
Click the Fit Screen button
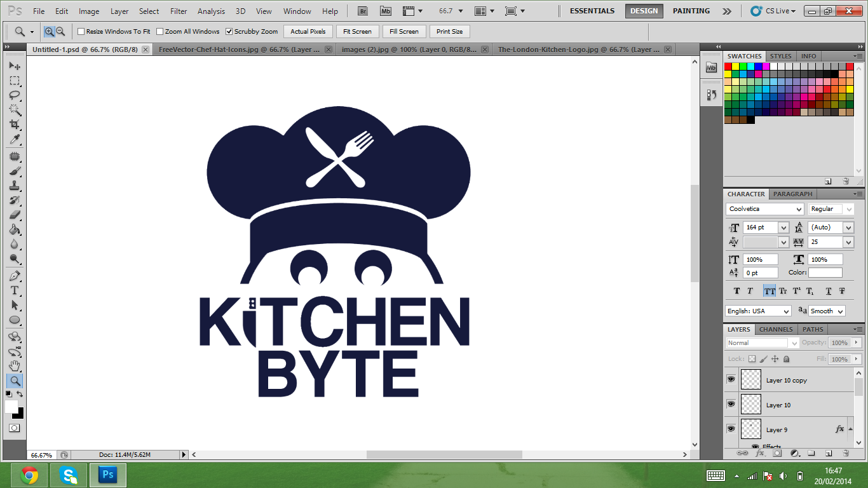[357, 32]
